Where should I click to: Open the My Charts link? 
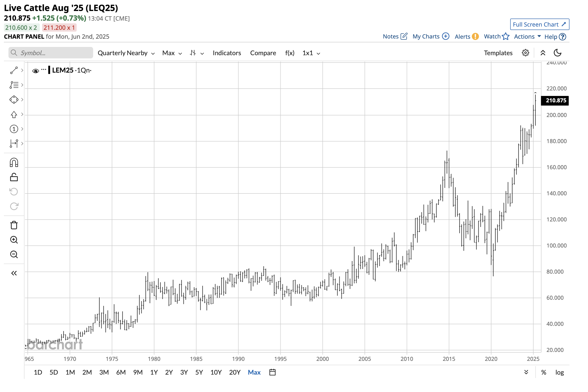tap(430, 36)
